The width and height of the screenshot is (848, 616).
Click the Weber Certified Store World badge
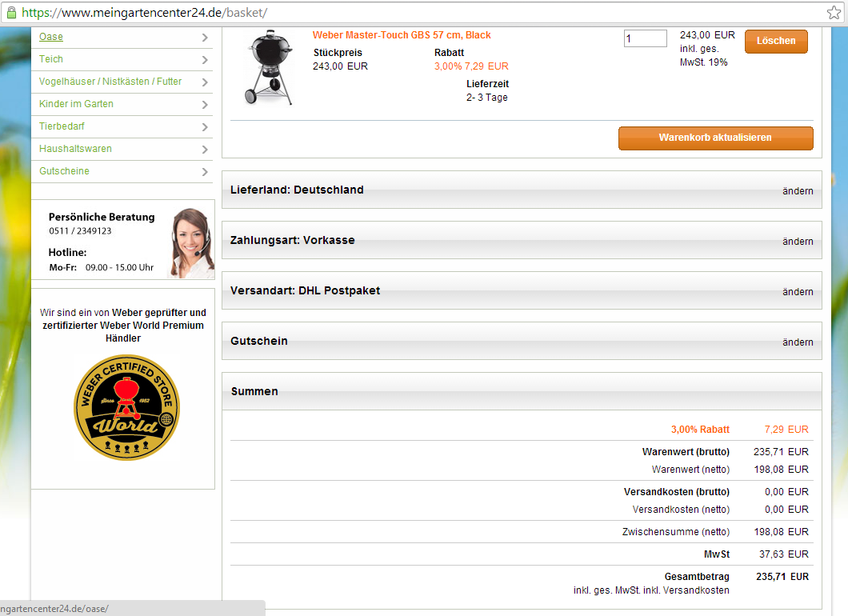point(126,408)
